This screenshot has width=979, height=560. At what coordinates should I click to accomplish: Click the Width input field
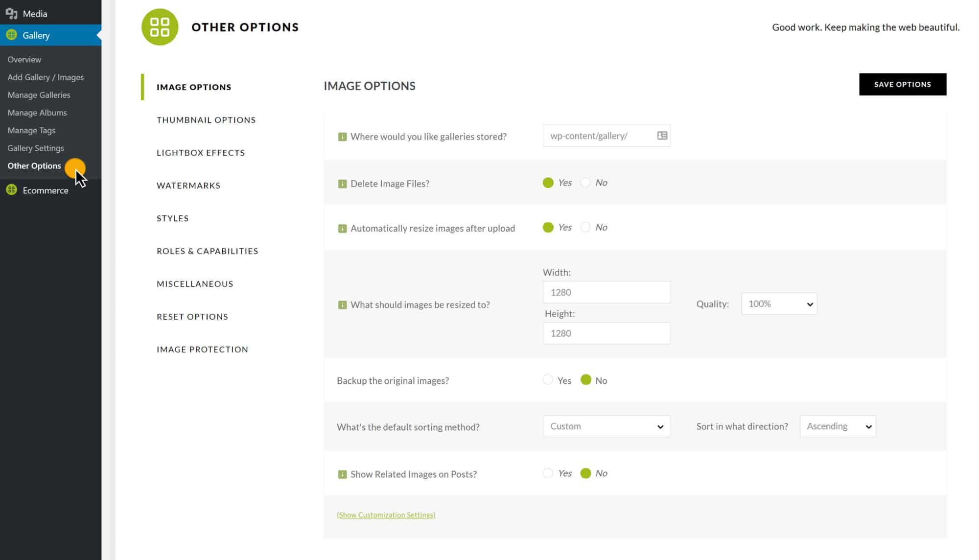point(606,292)
